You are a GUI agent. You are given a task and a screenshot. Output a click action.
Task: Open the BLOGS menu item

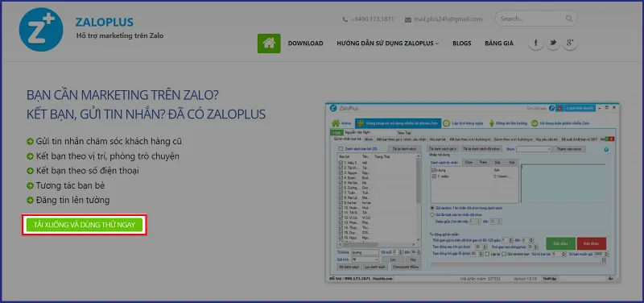pos(461,44)
